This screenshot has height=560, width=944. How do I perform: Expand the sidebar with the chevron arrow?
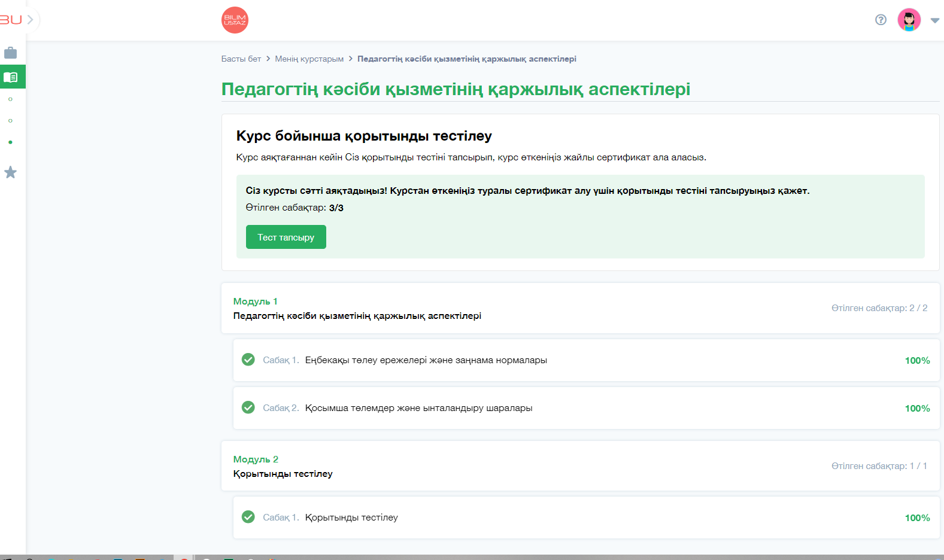tap(30, 20)
